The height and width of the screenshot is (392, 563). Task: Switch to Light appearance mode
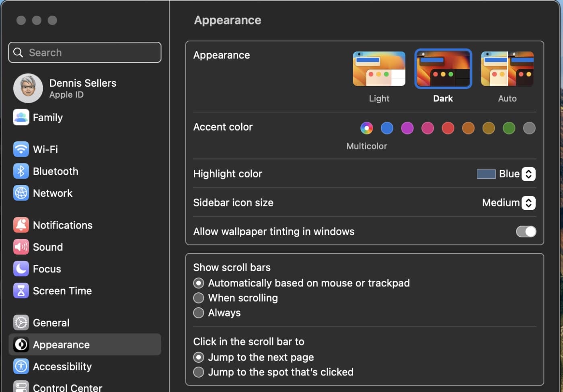point(379,69)
